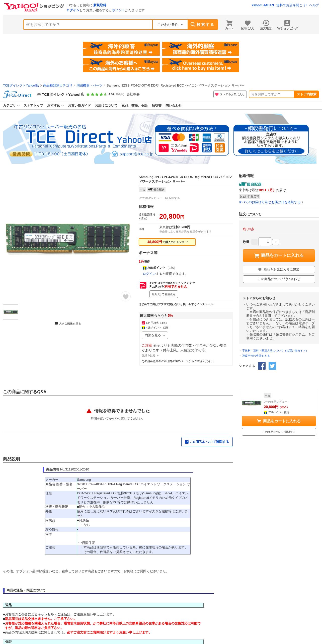The image size is (322, 644).
Task: Share the product on Facebook
Action: click(262, 366)
